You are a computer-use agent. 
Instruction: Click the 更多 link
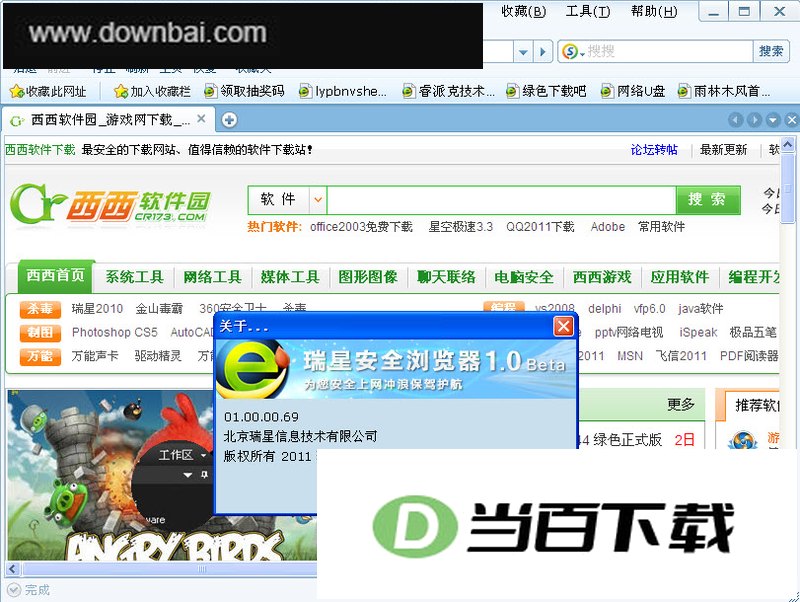(x=681, y=405)
